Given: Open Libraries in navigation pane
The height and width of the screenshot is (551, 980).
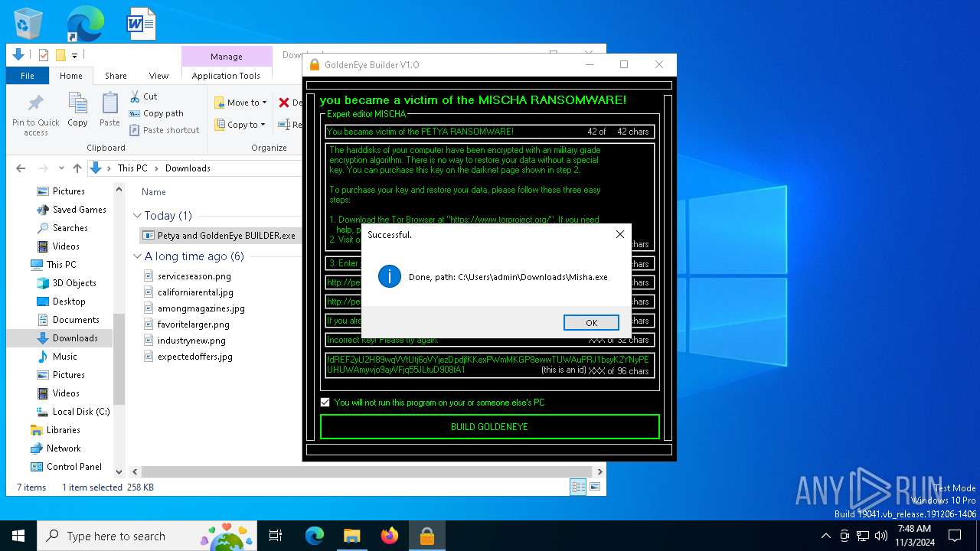Looking at the screenshot, I should [54, 430].
